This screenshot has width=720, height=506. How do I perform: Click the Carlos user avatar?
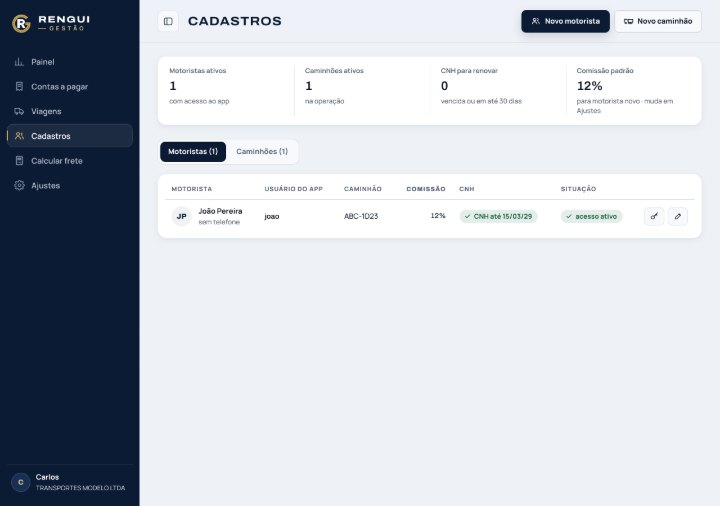point(21,482)
